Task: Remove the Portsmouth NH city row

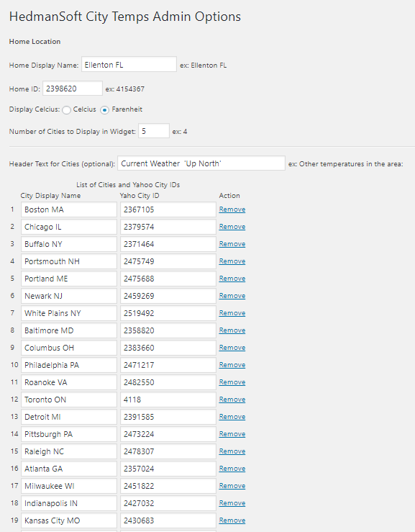Action: click(232, 261)
